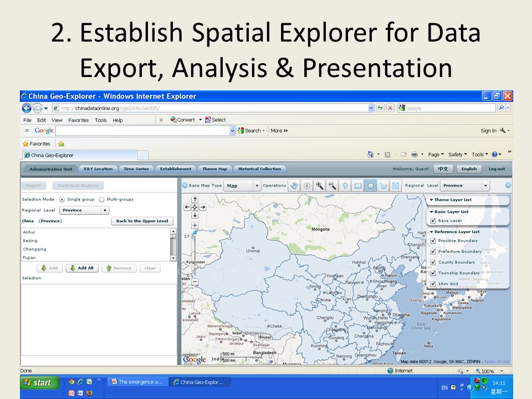This screenshot has width=532, height=399.
Task: Click the Google toolbar wrench settings icon
Action: coord(503,131)
